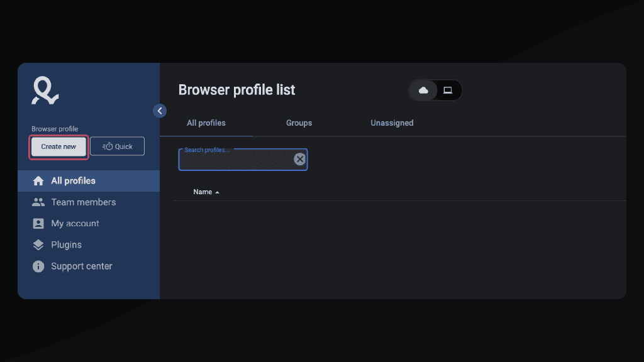This screenshot has height=362, width=644.
Task: Switch to the Groups tab
Action: pos(299,123)
